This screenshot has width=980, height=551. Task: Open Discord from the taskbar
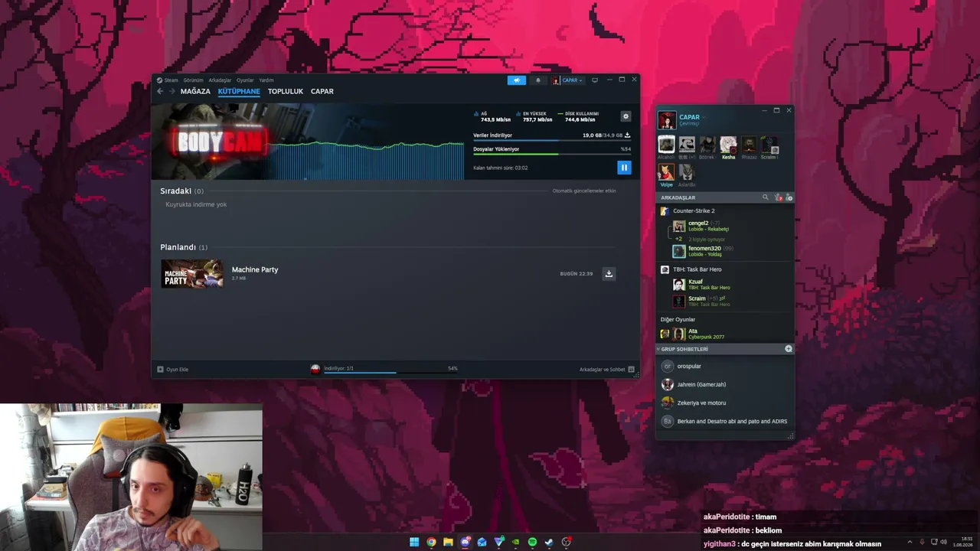[x=465, y=542]
